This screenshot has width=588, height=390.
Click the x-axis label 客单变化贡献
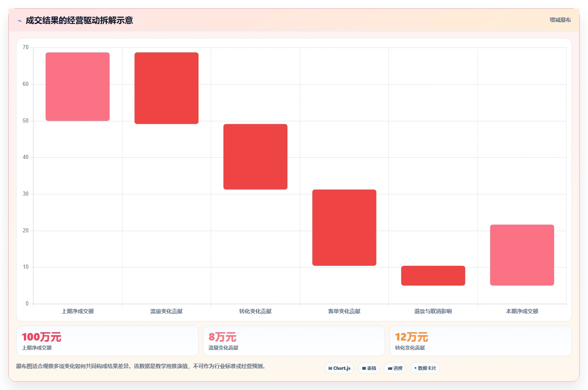344,311
